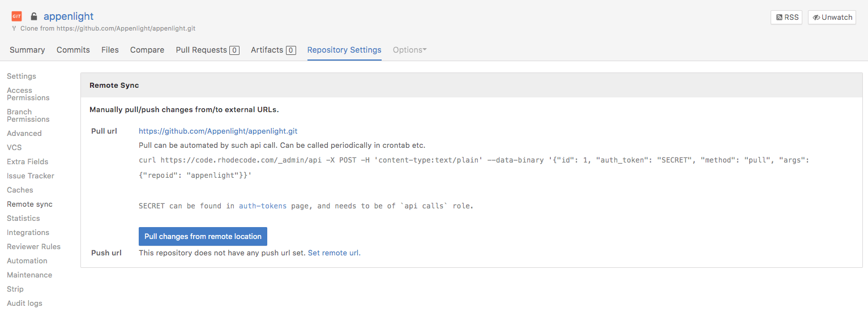View the Artifacts tab
Viewport: 868px width, 316px height.
point(273,50)
